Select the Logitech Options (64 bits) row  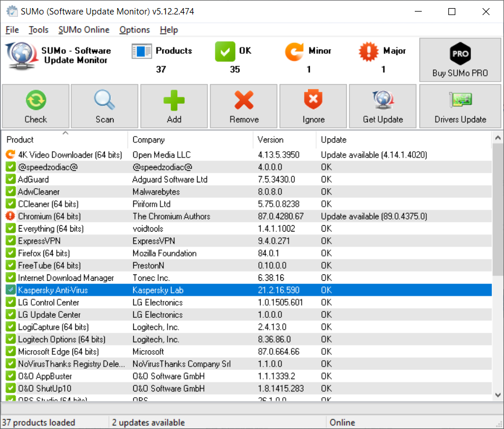pyautogui.click(x=247, y=339)
